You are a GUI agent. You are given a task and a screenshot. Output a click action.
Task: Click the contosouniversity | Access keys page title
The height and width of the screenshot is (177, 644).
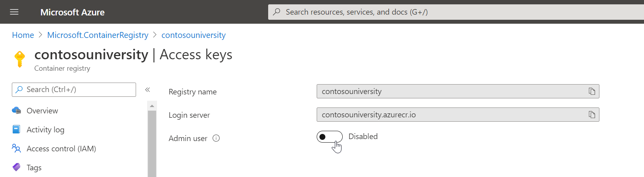(x=133, y=55)
